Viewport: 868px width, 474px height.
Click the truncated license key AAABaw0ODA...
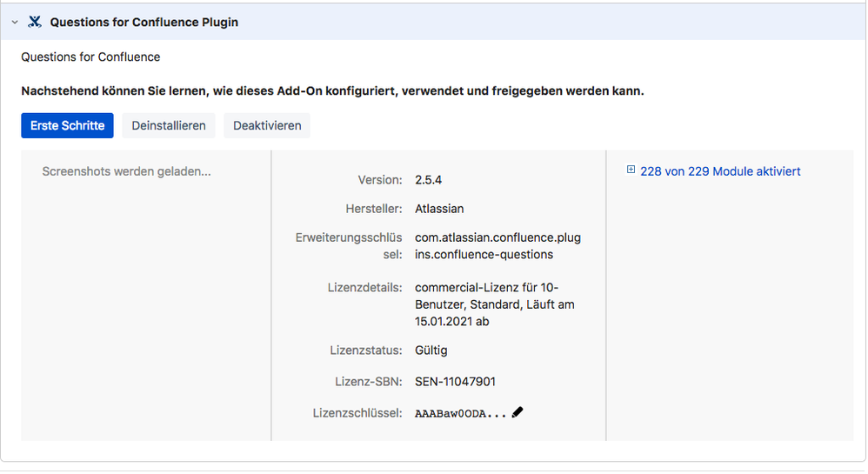tap(461, 414)
